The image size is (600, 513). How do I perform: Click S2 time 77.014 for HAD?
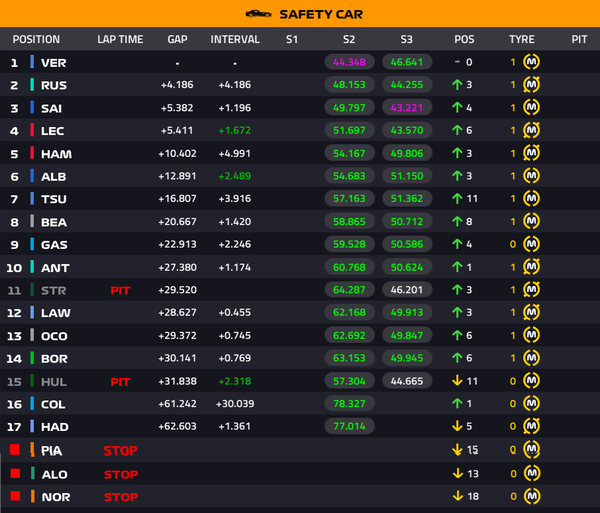(x=349, y=426)
